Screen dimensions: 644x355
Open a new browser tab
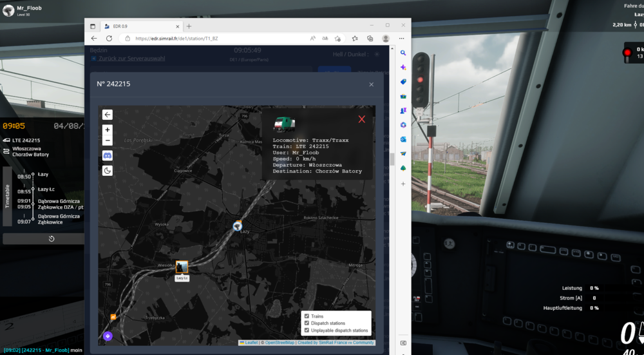coord(189,26)
